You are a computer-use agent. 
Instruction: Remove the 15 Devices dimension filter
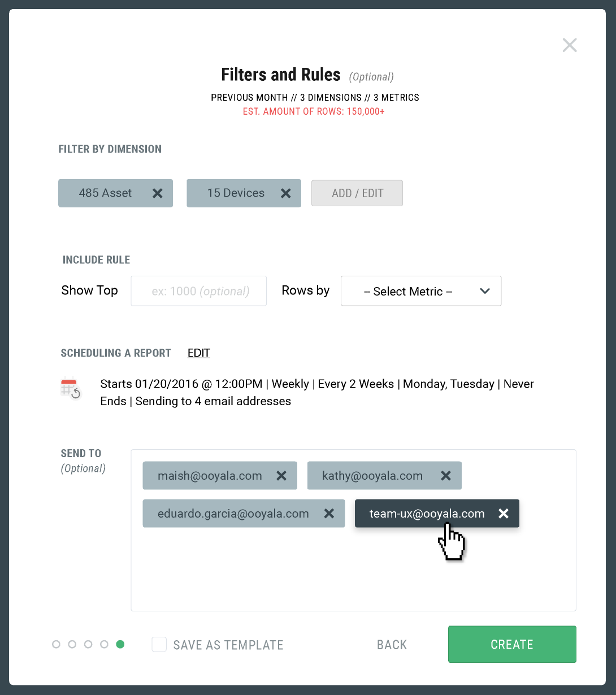tap(285, 193)
